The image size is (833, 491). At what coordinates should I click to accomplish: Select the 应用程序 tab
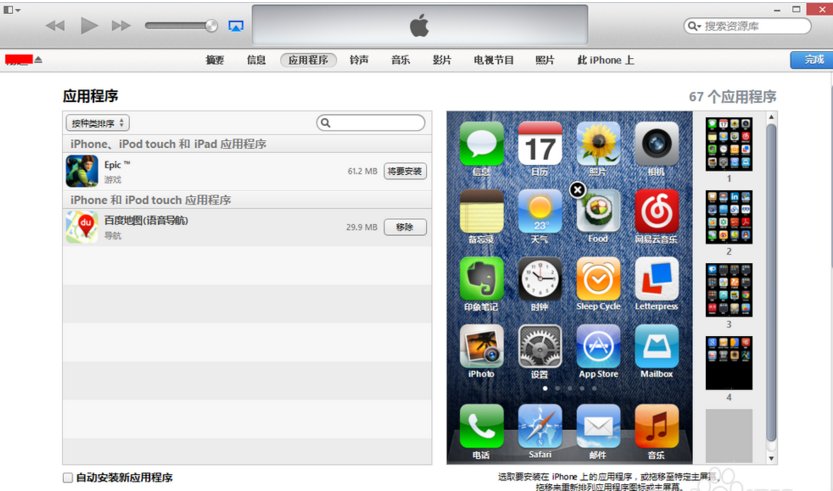point(308,60)
